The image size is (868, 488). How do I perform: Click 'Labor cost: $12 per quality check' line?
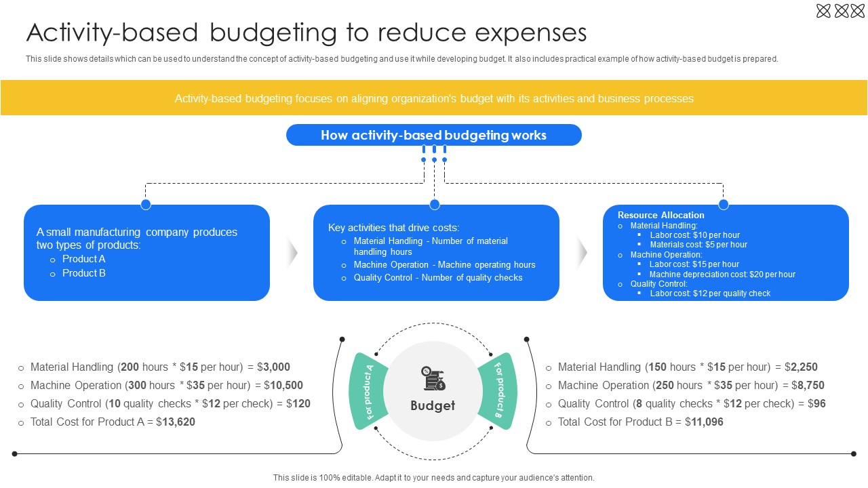[710, 293]
